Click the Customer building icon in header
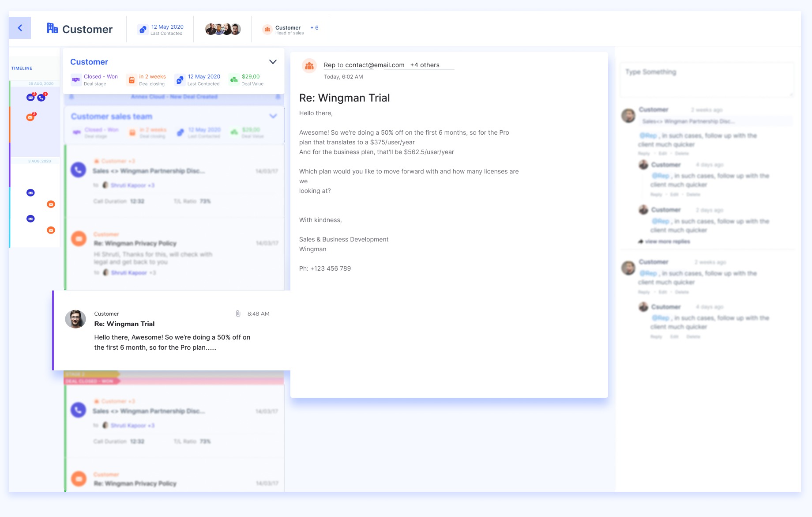812x517 pixels. 52,28
